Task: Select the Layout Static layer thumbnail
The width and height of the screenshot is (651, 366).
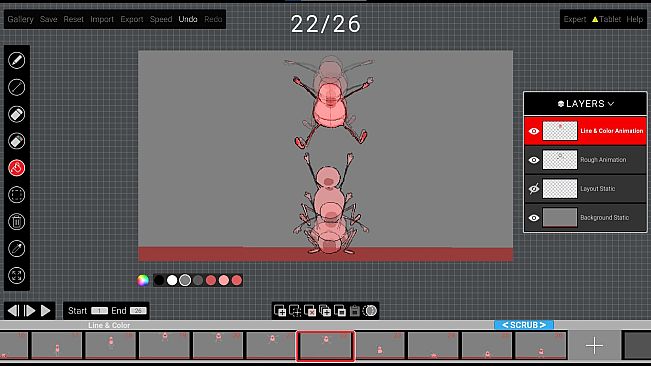Action: 560,189
